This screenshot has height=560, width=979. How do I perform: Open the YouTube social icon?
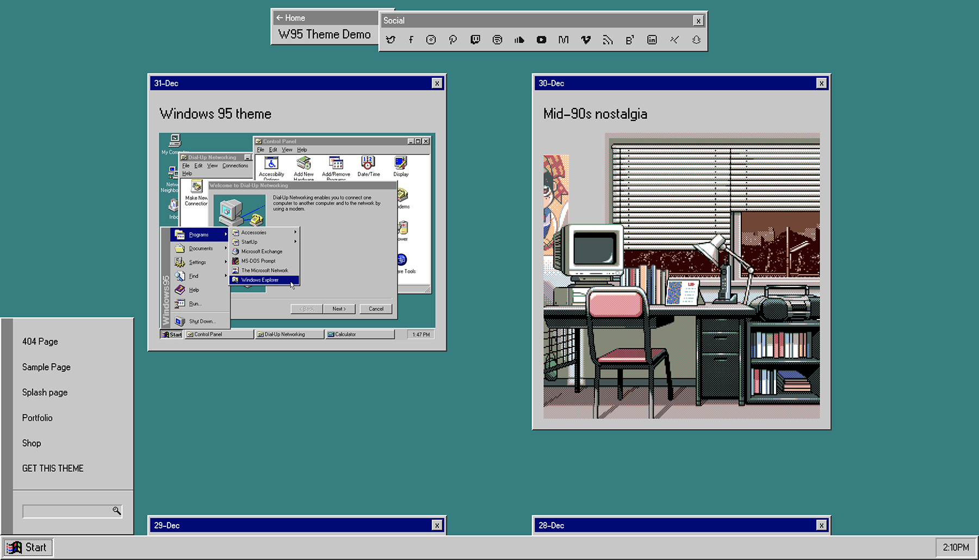(x=541, y=40)
